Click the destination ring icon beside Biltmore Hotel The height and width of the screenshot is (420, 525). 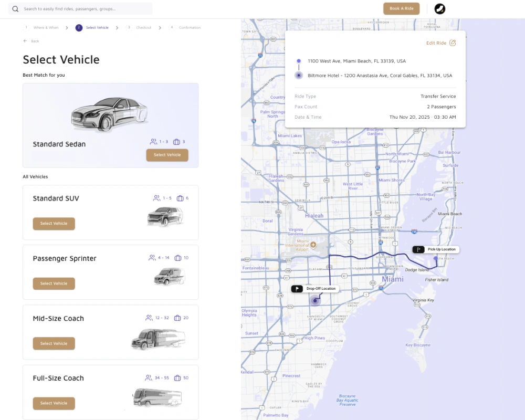(x=298, y=75)
